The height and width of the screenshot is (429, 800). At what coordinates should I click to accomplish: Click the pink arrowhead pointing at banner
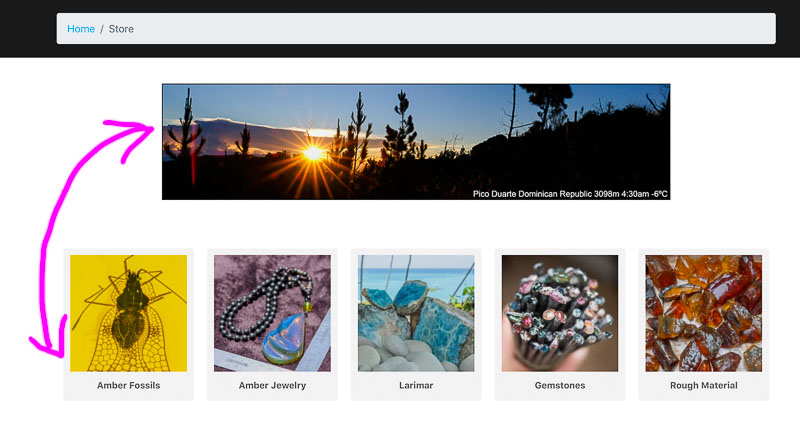134,135
